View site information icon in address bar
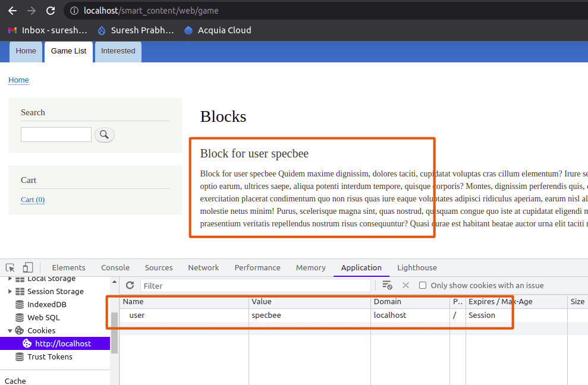 point(73,11)
